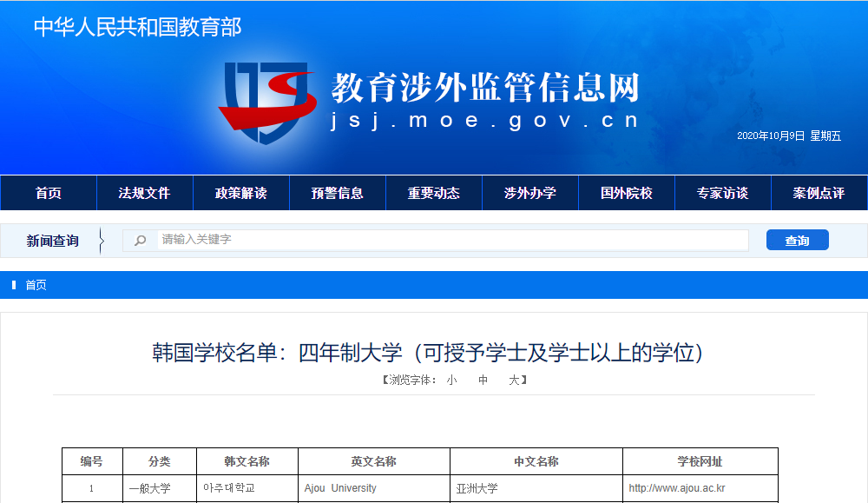This screenshot has width=868, height=503.
Task: Open the 法规文件 navigation tab
Action: click(x=144, y=193)
